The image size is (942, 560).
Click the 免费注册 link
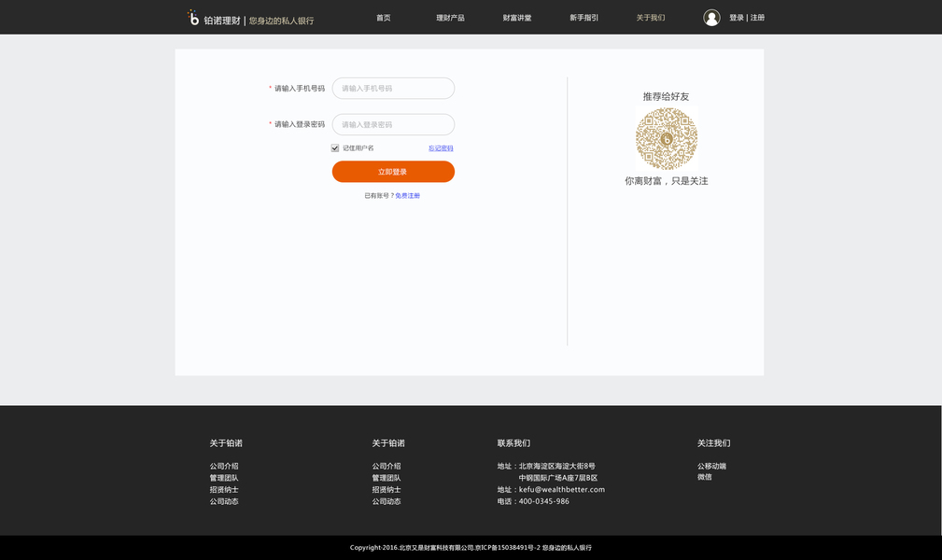pyautogui.click(x=407, y=196)
